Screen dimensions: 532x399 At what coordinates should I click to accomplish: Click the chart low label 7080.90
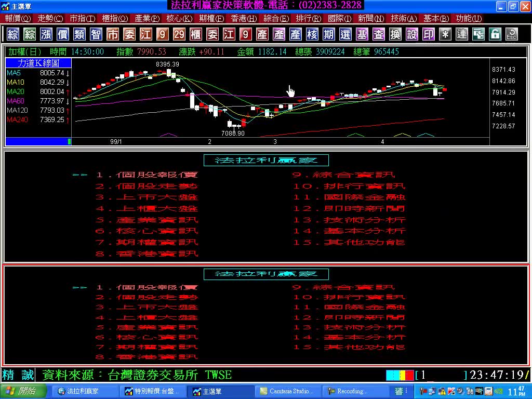click(233, 134)
